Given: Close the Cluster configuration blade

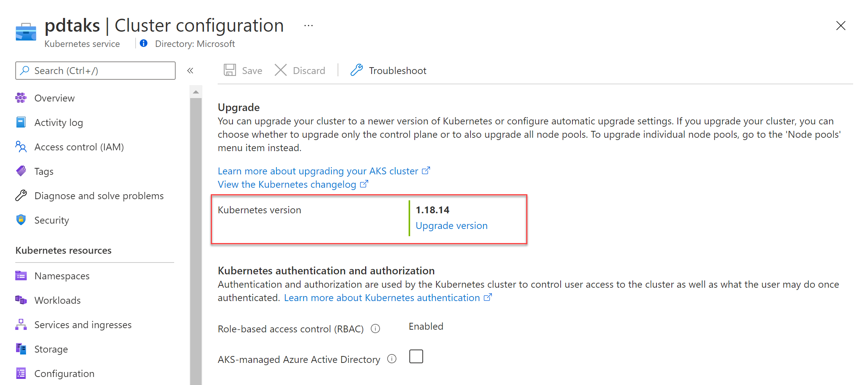Looking at the screenshot, I should coord(841,26).
